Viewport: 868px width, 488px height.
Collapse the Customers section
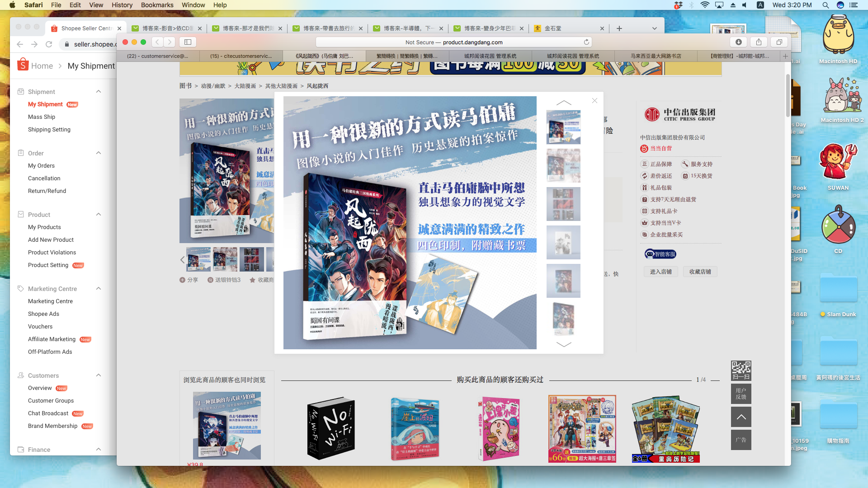(x=98, y=375)
